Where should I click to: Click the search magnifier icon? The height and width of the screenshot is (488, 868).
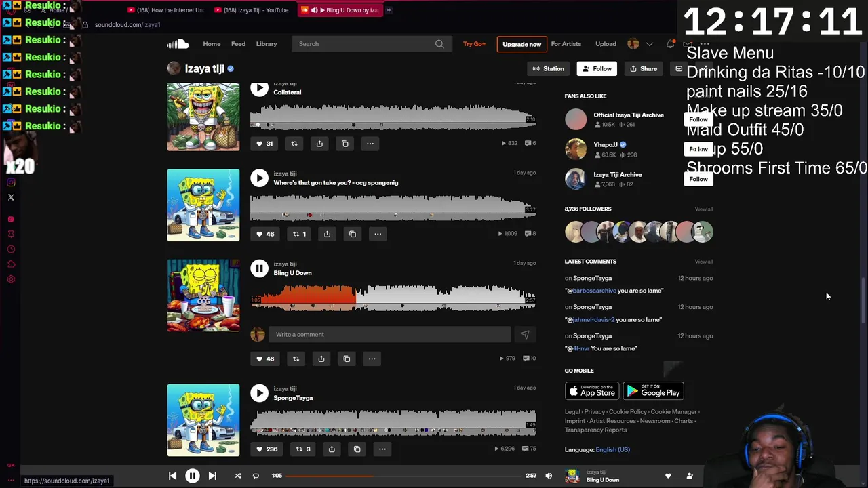coord(439,44)
